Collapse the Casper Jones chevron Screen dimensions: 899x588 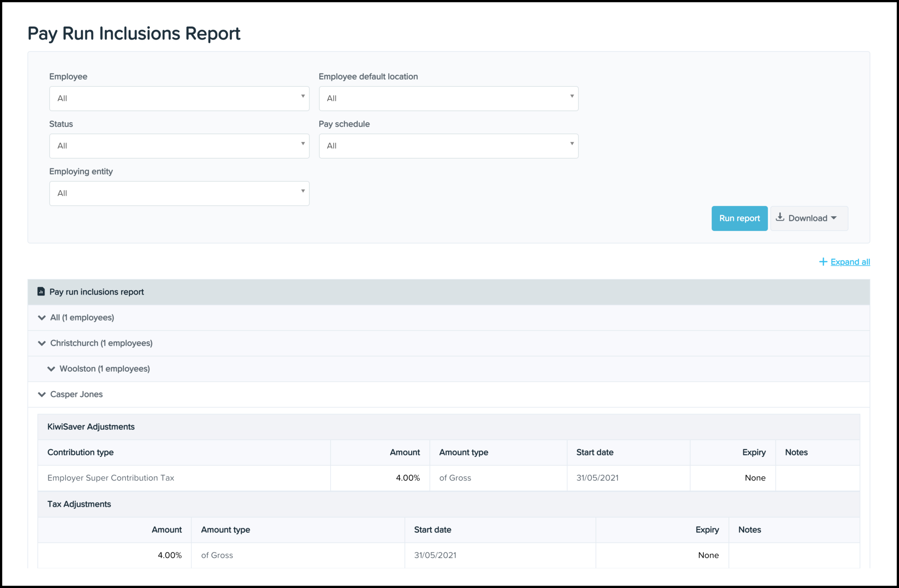point(42,394)
